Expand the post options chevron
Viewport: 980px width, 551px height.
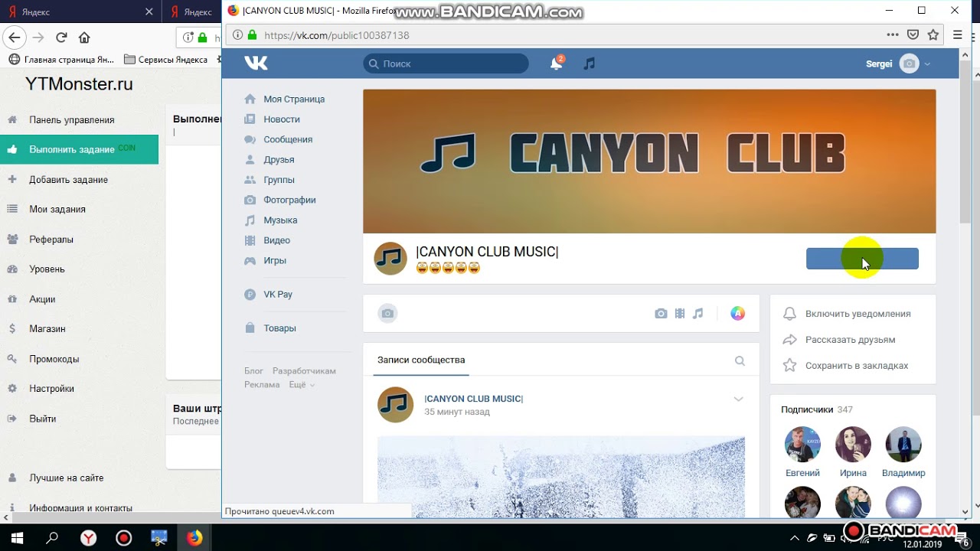coord(738,399)
